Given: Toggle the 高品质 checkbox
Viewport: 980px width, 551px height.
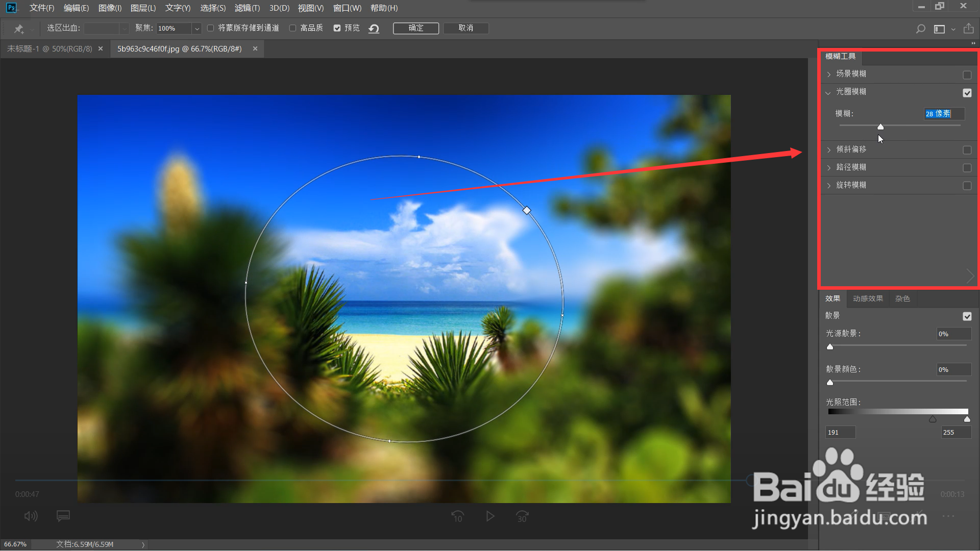Looking at the screenshot, I should click(293, 28).
